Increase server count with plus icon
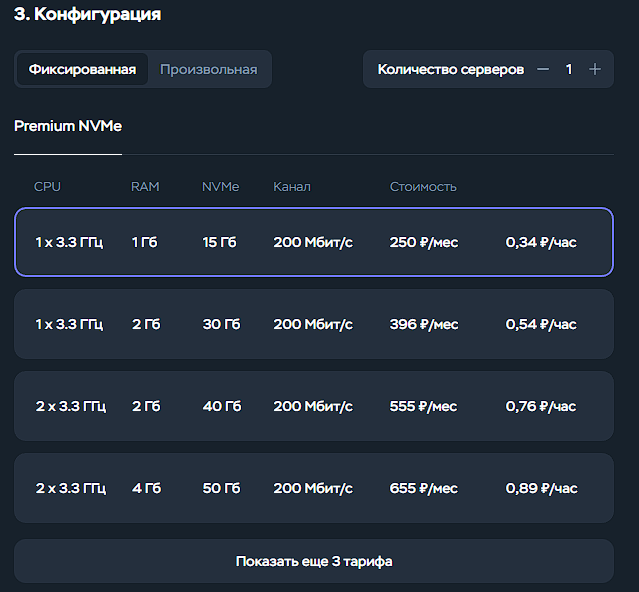This screenshot has width=639, height=592. [x=595, y=69]
